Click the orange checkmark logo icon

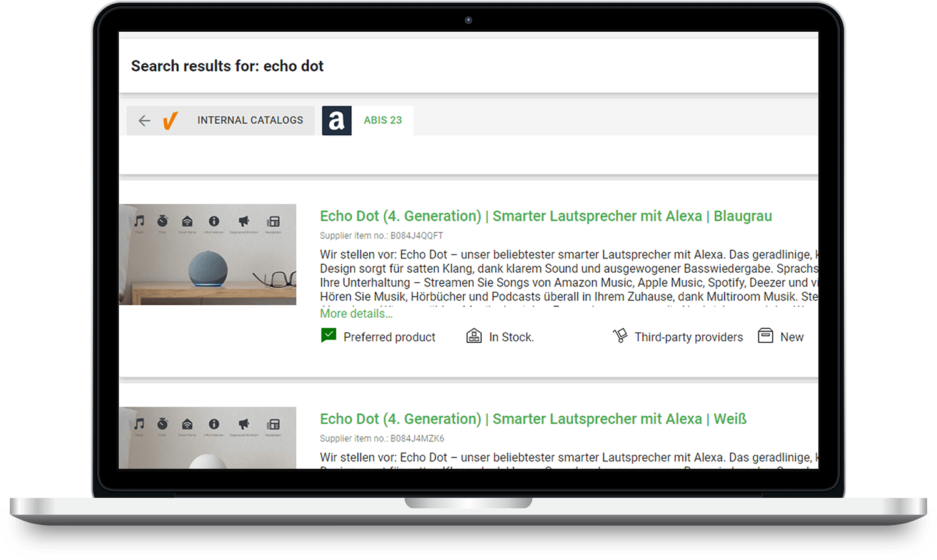(170, 120)
